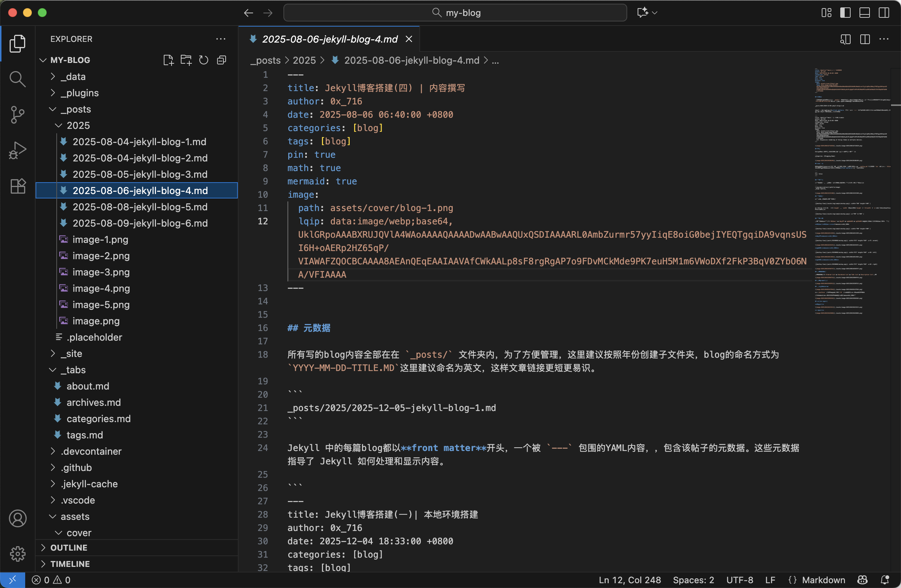Open the Extensions view

click(x=17, y=186)
